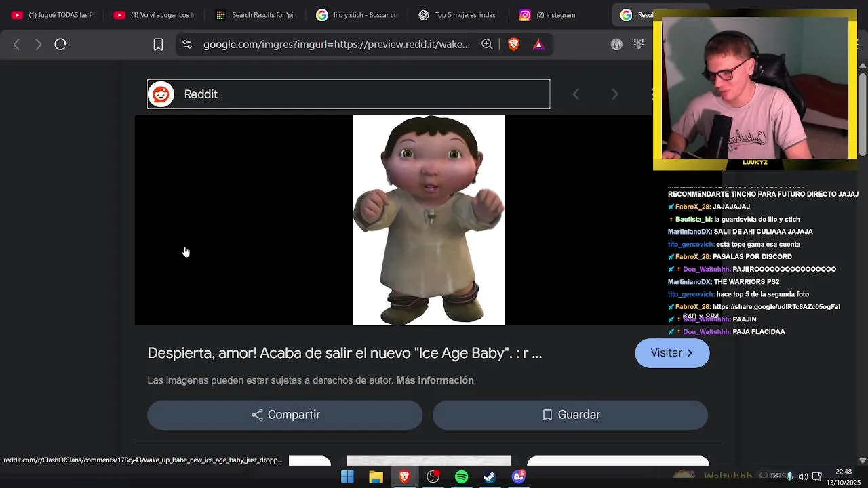Open Brave Rewards triangle icon
Screen dimensions: 868x488
click(x=538, y=45)
